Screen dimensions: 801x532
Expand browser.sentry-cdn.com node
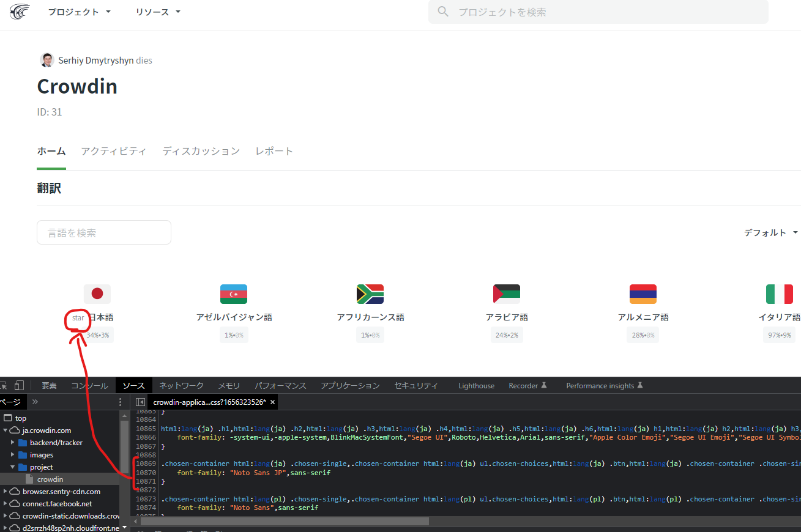pos(6,491)
